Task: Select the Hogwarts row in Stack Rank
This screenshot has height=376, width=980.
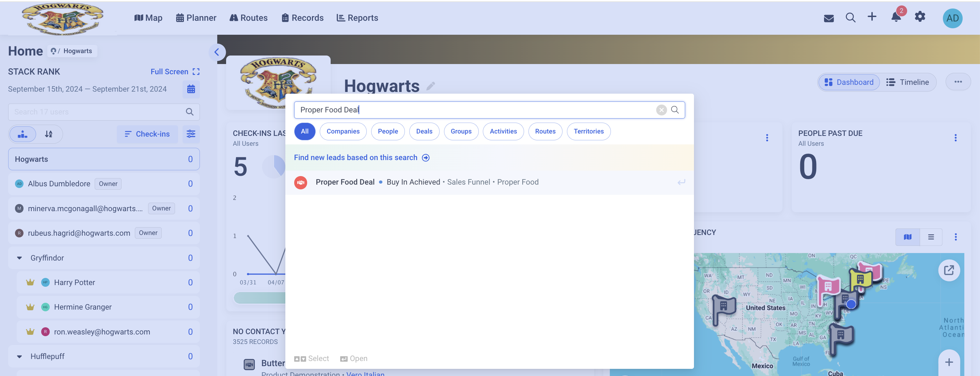Action: pyautogui.click(x=104, y=159)
